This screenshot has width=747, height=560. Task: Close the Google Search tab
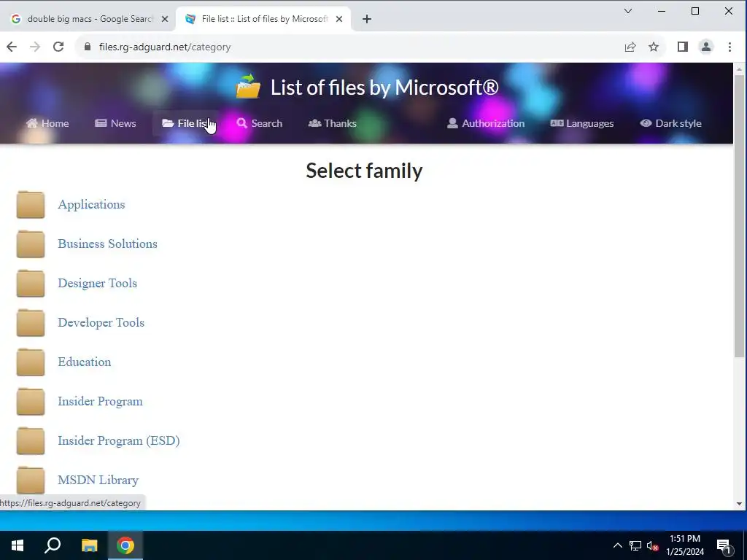[165, 19]
